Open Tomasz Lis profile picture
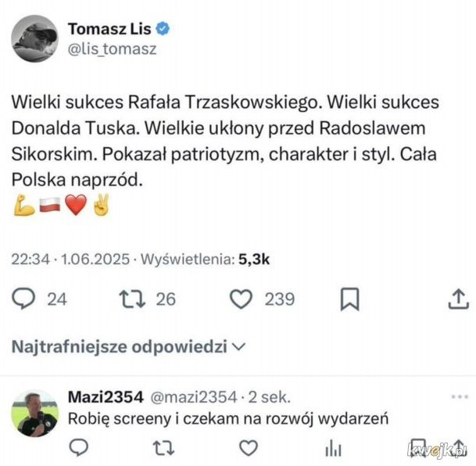Viewport: 476px width, 466px height. click(x=34, y=38)
